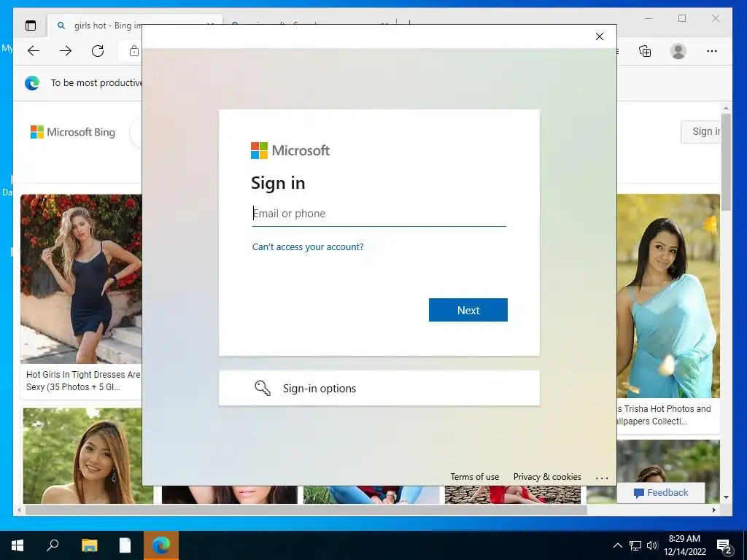Viewport: 747px width, 560px height.
Task: Click the volume speaker tray icon
Action: [x=652, y=545]
